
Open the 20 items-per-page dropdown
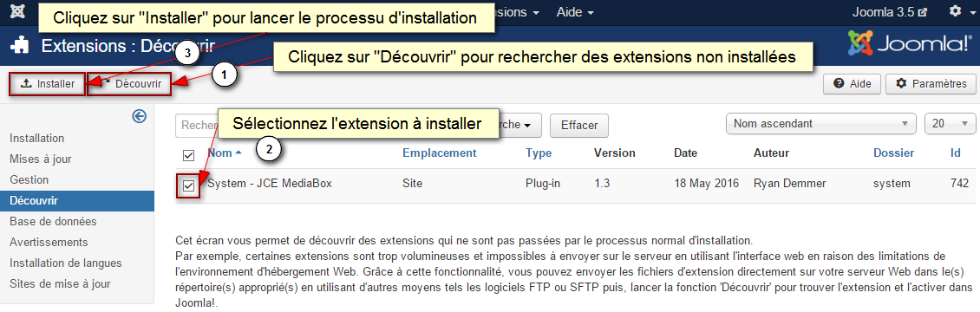(950, 124)
